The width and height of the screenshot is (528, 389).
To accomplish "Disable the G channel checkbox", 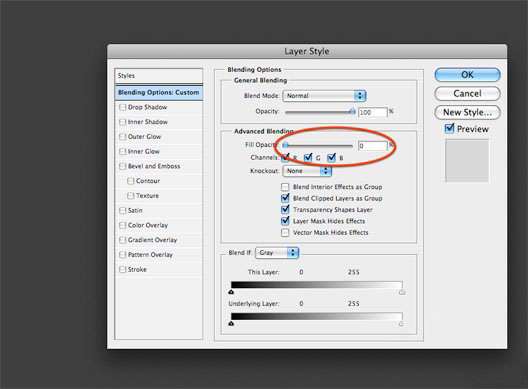I will pyautogui.click(x=308, y=157).
